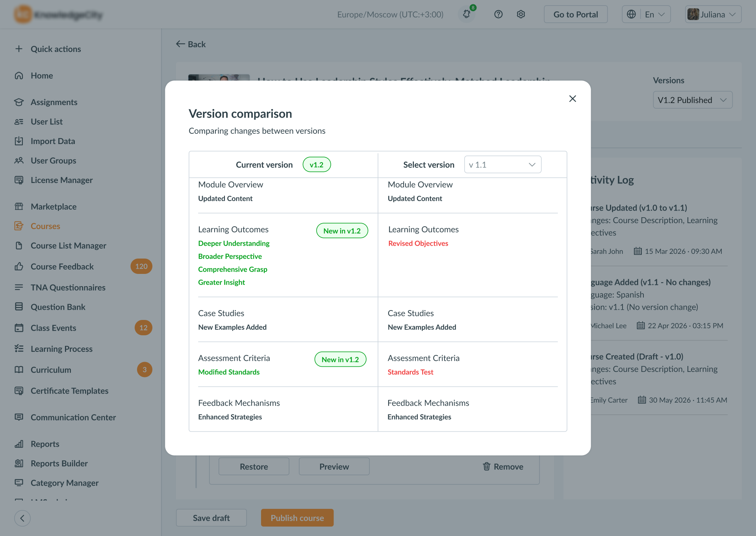The image size is (756, 536).
Task: Click the Certificate Templates icon
Action: coord(19,391)
